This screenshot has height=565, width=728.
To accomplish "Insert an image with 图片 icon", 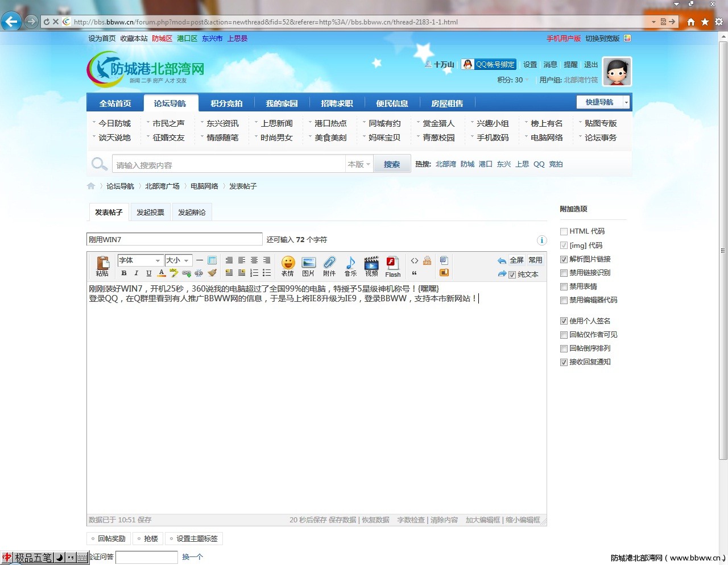I will coord(308,264).
